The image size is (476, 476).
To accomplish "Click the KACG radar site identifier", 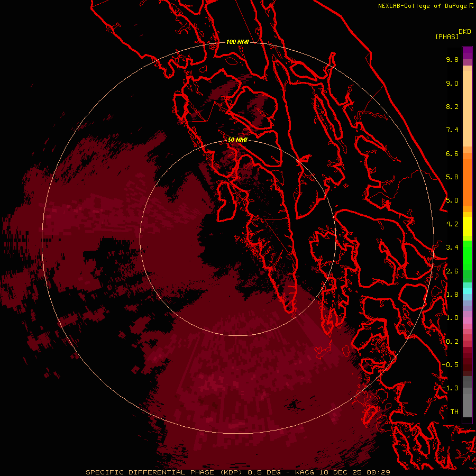I will (x=305, y=472).
